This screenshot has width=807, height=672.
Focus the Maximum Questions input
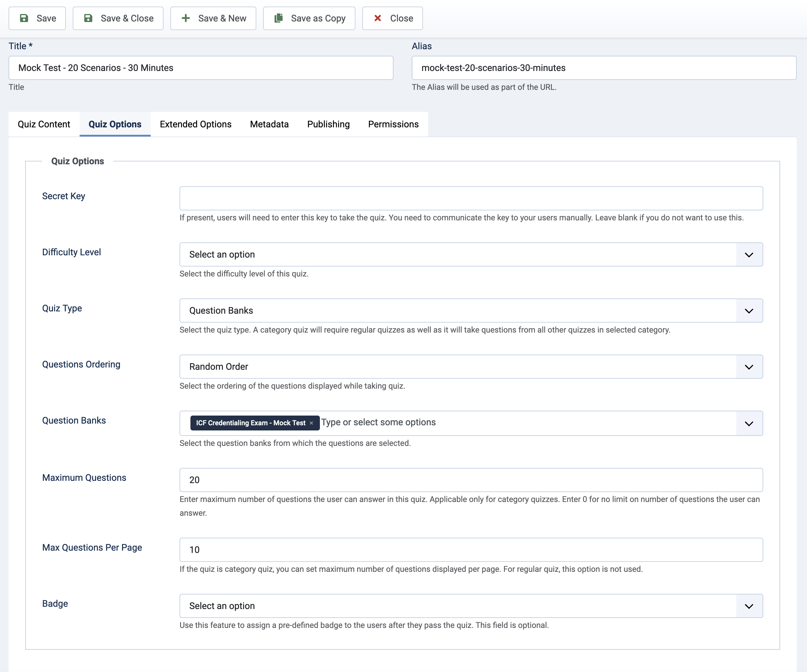click(471, 480)
